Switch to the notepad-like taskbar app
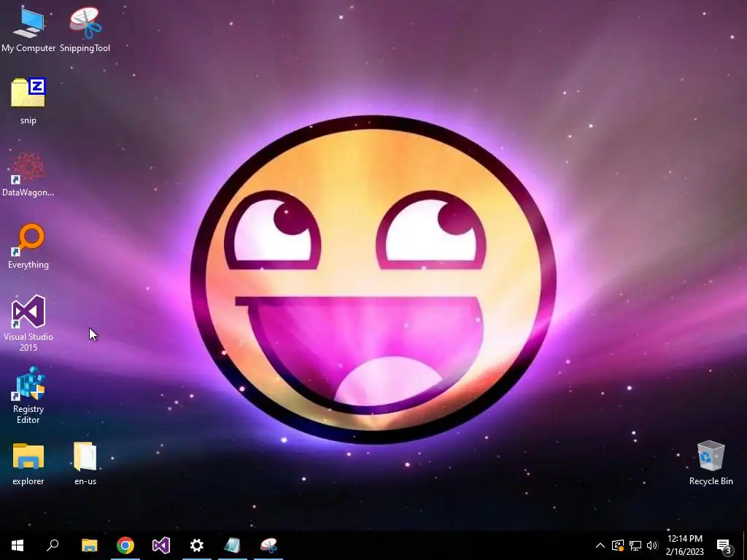The height and width of the screenshot is (560, 747). point(233,545)
